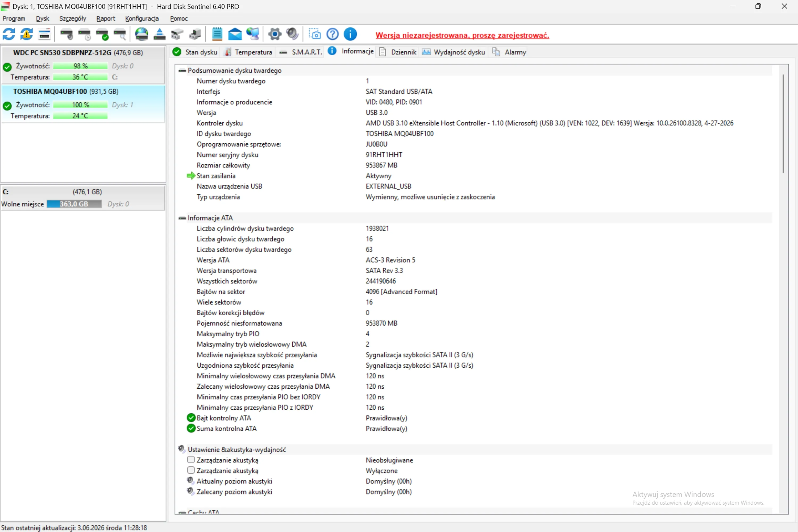Click the disk with speaker toolbar icon
This screenshot has height=532, width=798.
(x=66, y=34)
